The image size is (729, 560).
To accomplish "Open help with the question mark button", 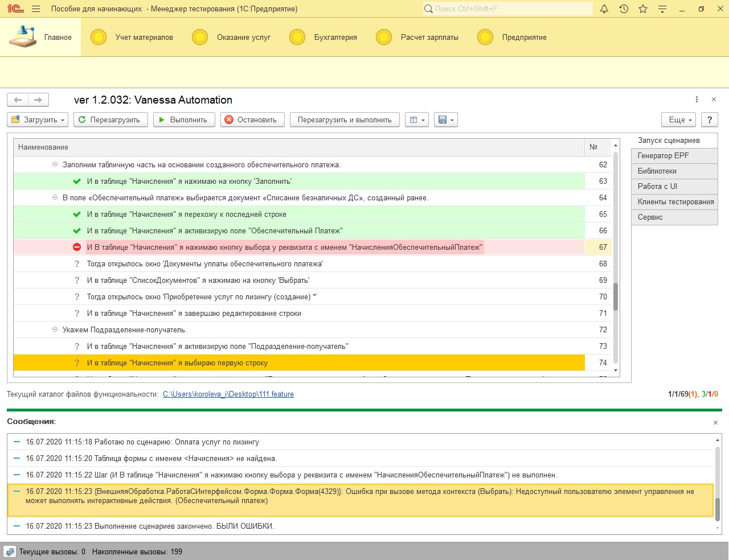I will tap(709, 120).
